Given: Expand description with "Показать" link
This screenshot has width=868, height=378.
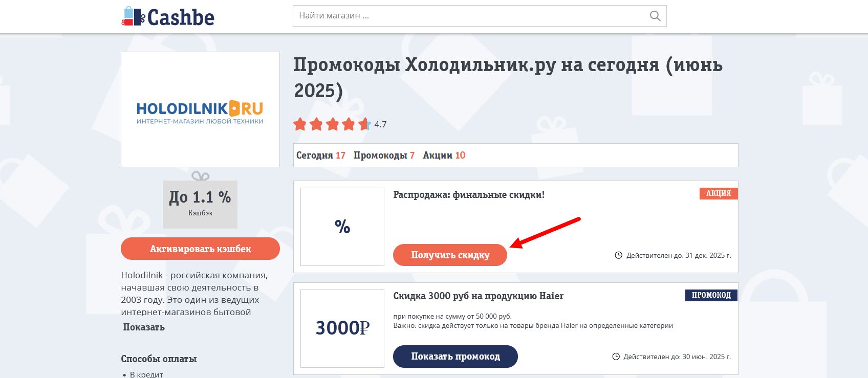Looking at the screenshot, I should click(144, 327).
